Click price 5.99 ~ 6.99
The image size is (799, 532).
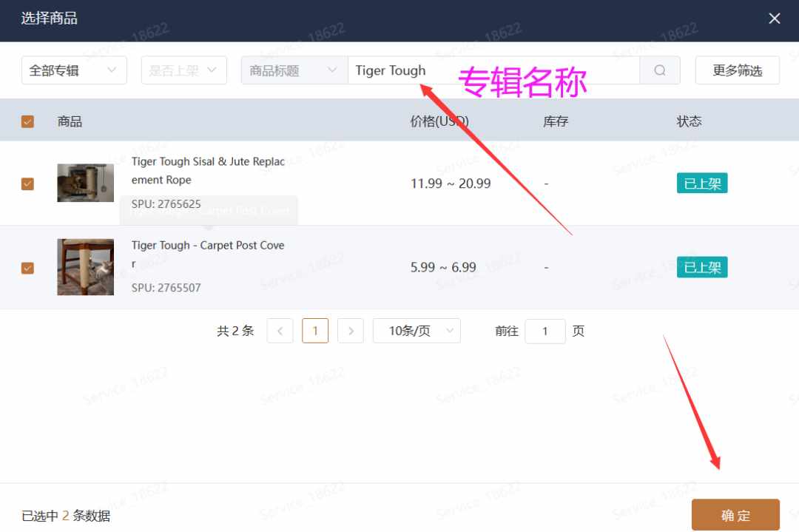pyautogui.click(x=443, y=267)
